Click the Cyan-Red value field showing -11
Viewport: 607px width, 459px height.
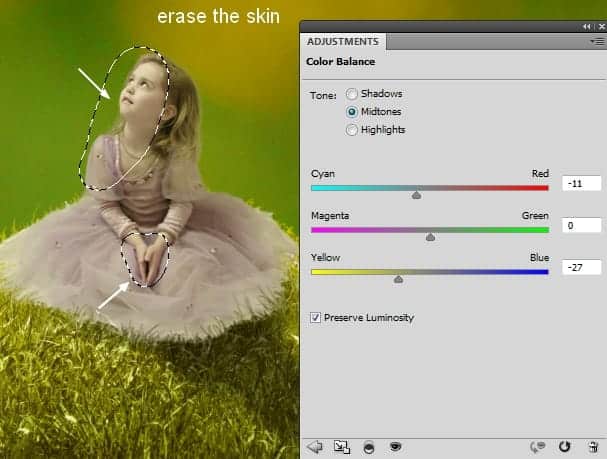(581, 183)
